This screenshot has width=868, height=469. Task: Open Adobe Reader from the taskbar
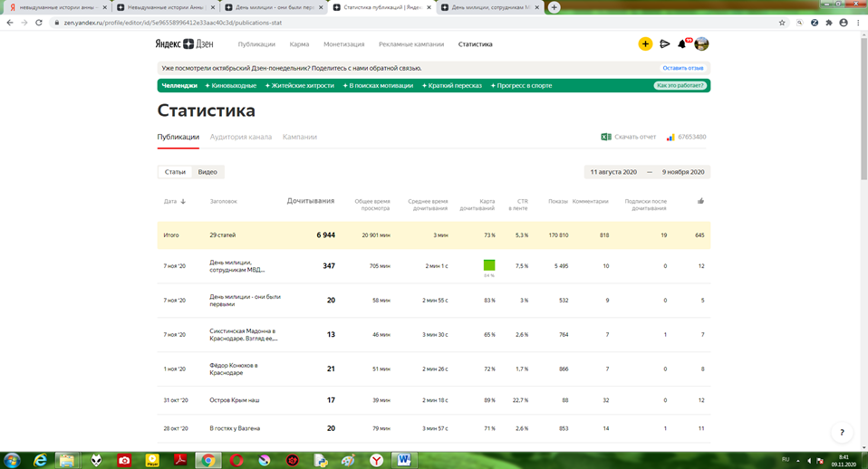[x=180, y=460]
